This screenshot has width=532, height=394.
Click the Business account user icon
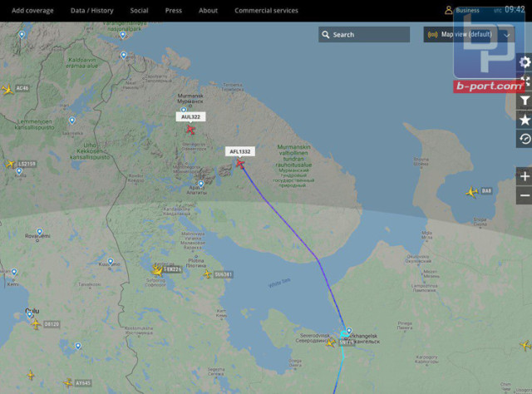click(x=449, y=11)
